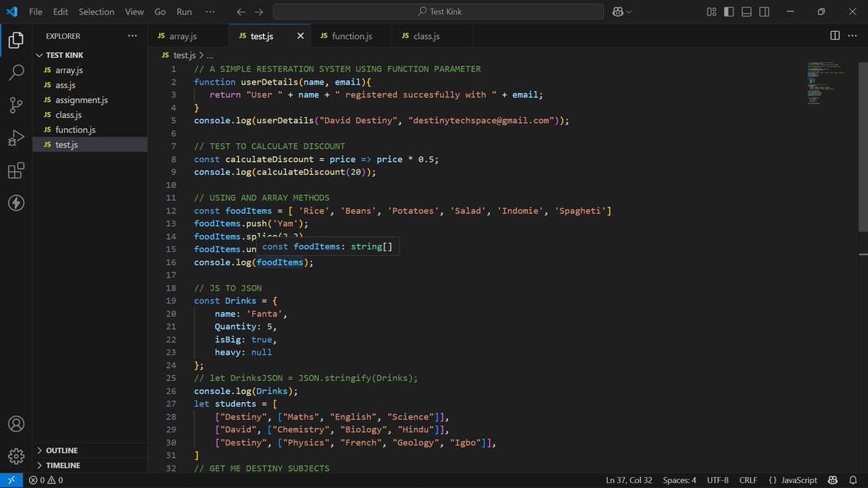This screenshot has width=868, height=488.
Task: Click line number 19 in the gutter
Action: click(x=171, y=301)
